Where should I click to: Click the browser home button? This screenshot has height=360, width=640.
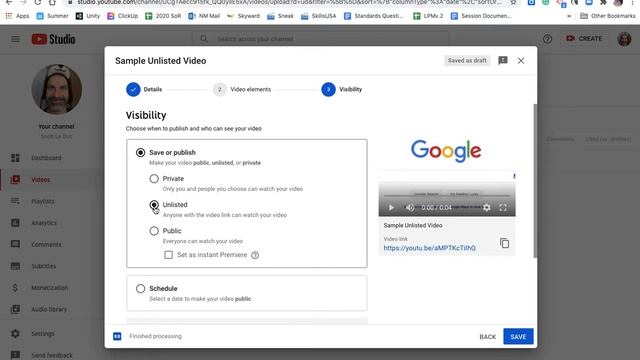52,2
